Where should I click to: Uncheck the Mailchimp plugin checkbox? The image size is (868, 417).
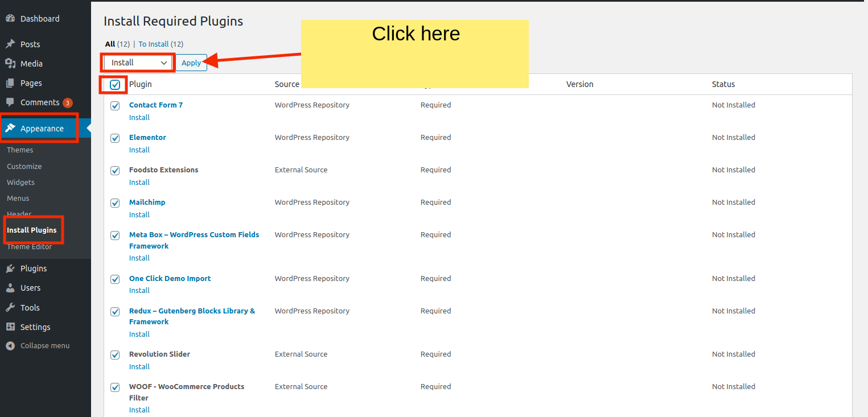tap(115, 203)
